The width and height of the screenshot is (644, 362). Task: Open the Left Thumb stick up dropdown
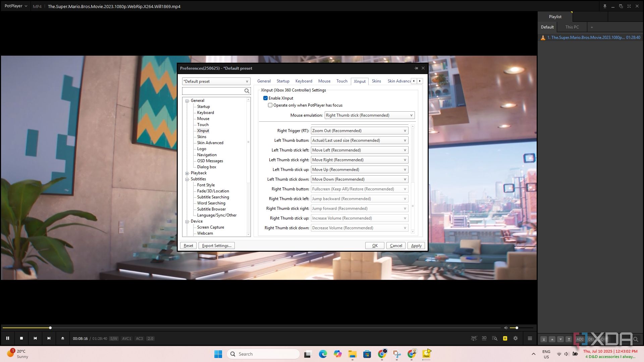pyautogui.click(x=360, y=170)
